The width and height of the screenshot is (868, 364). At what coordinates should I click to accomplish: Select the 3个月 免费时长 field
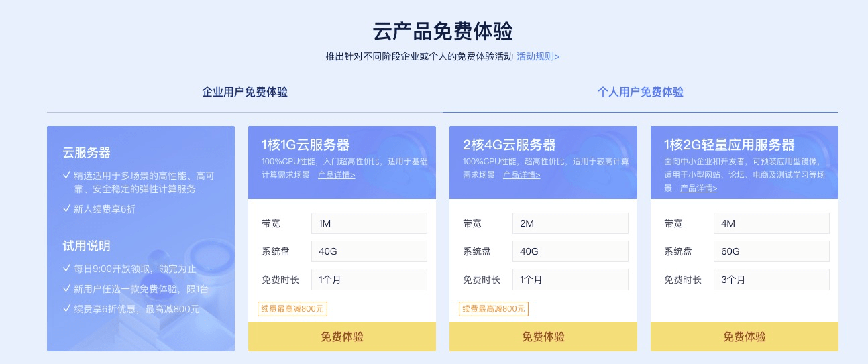tap(771, 280)
